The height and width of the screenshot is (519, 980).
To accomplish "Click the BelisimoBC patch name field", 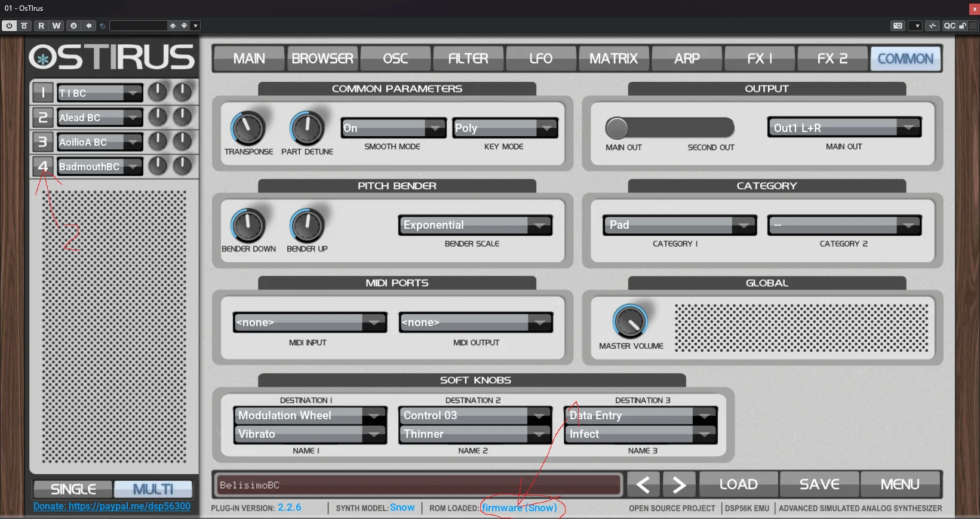I will (418, 485).
